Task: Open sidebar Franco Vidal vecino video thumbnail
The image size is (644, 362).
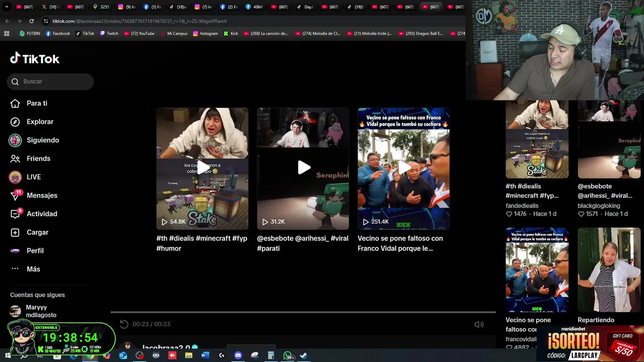Action: 537,270
